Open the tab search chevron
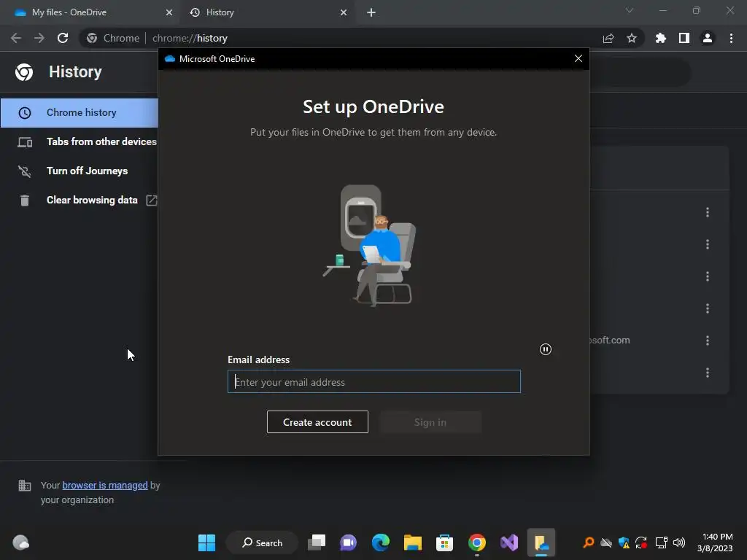Image resolution: width=747 pixels, height=560 pixels. (630, 10)
